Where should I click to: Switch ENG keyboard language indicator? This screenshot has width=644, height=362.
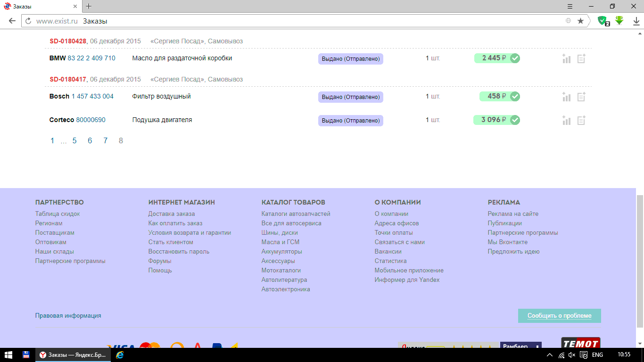pos(597,355)
